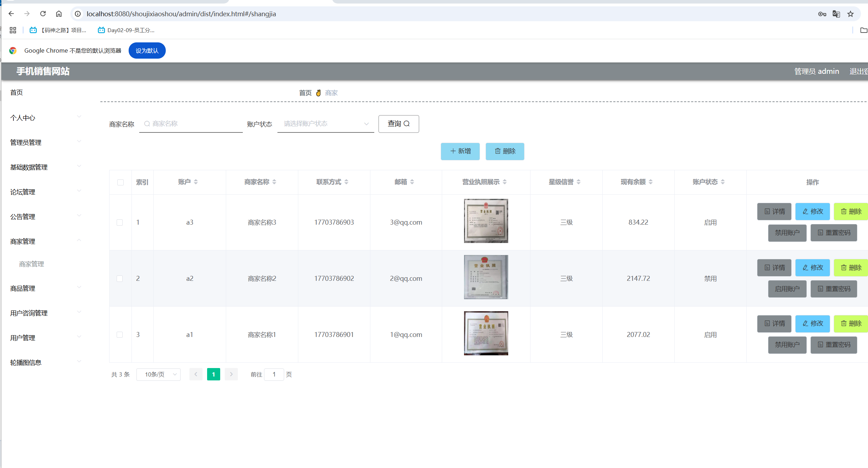Image resolution: width=868 pixels, height=468 pixels.
Task: Tick the select-all checkbox in the table header
Action: click(x=121, y=182)
